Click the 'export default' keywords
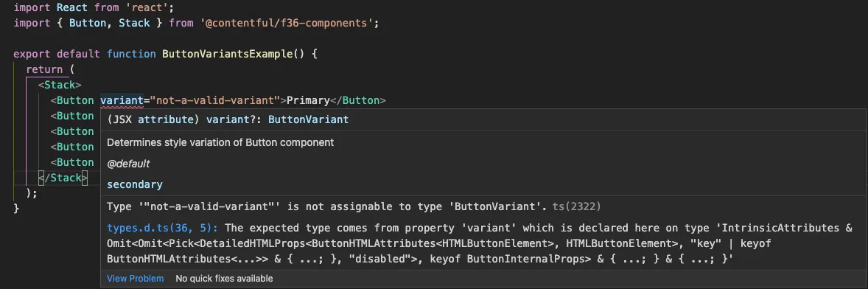The height and width of the screenshot is (289, 868). [x=57, y=55]
